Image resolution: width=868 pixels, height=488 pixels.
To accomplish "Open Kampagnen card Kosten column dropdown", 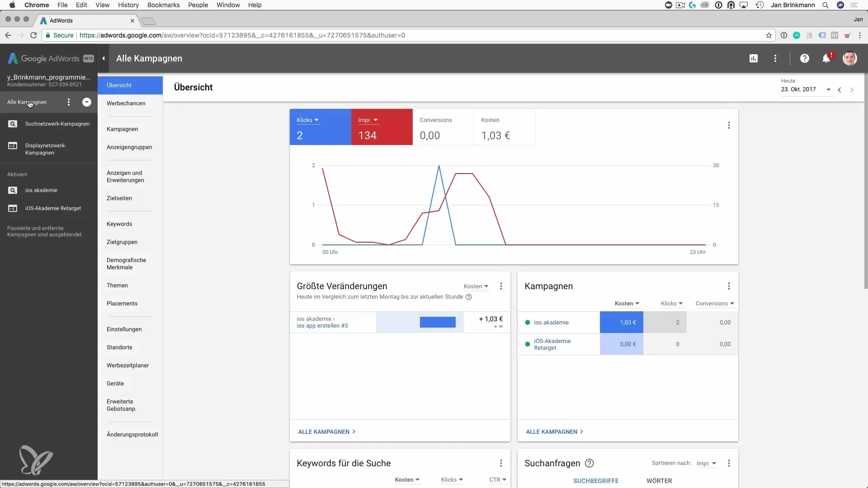I will tap(627, 304).
